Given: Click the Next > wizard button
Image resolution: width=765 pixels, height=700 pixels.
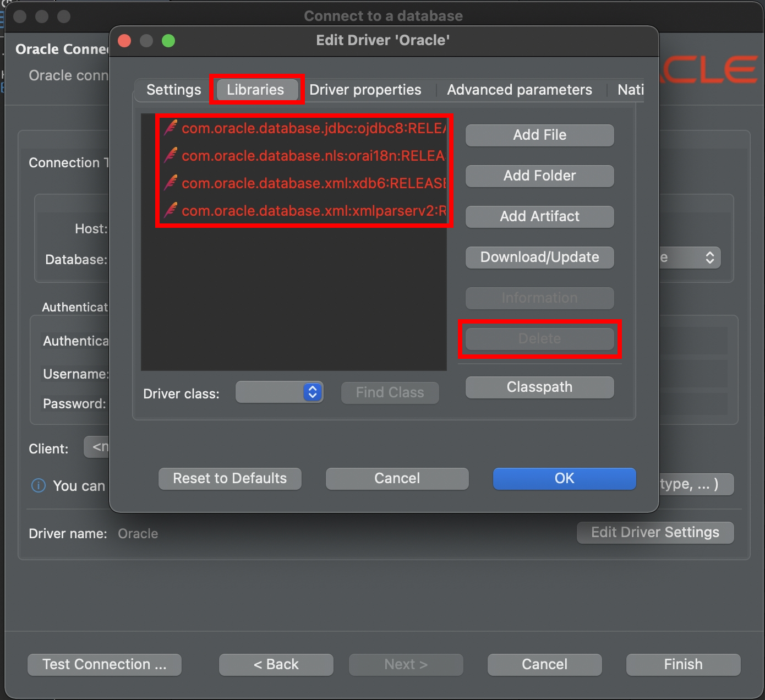Looking at the screenshot, I should point(406,664).
